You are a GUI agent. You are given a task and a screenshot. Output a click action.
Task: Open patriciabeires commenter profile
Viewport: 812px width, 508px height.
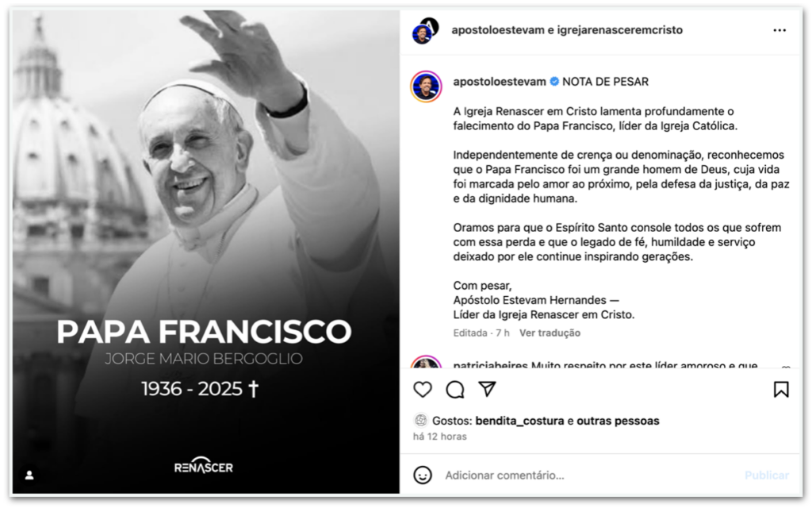coord(490,364)
